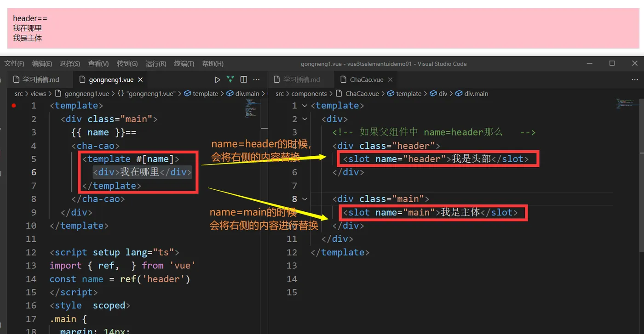Click the 我是主体 text in the pink preview
Screen dimensions: 644x334
[28, 38]
